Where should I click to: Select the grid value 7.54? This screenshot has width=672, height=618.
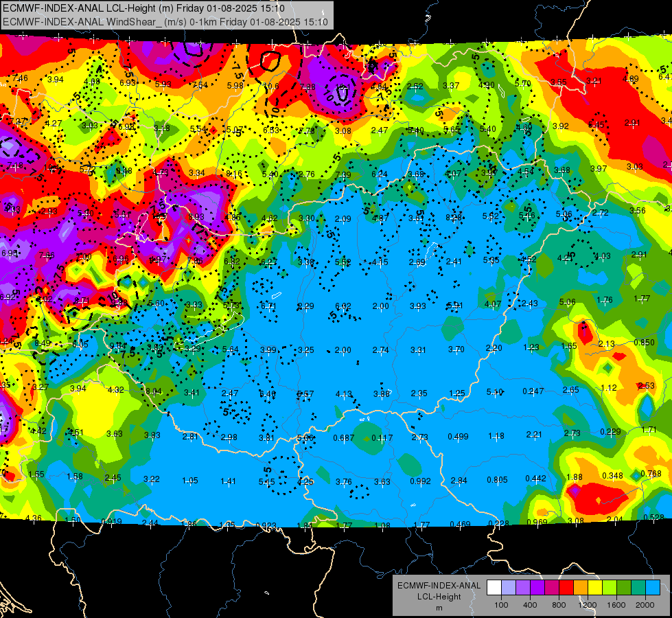click(200, 85)
